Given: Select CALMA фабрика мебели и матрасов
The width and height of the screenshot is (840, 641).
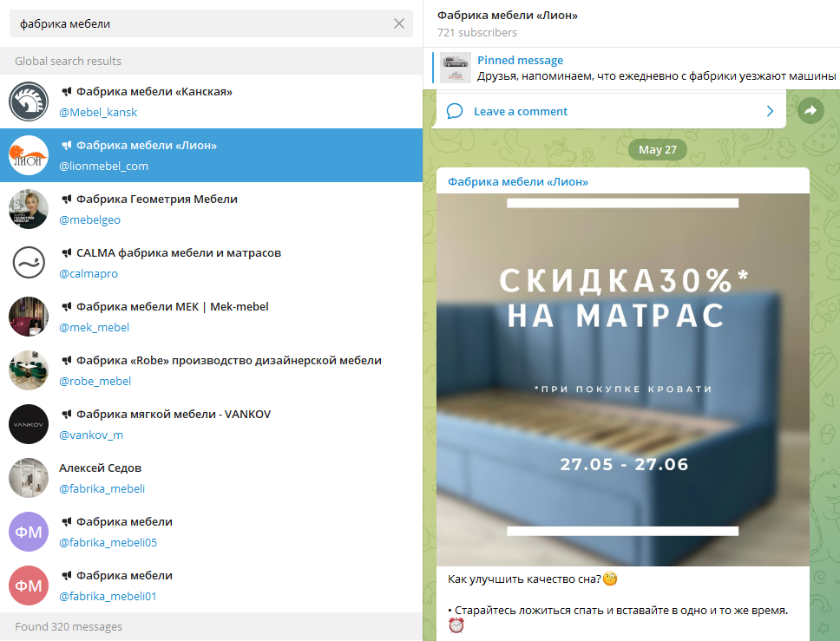Looking at the screenshot, I should [x=211, y=263].
